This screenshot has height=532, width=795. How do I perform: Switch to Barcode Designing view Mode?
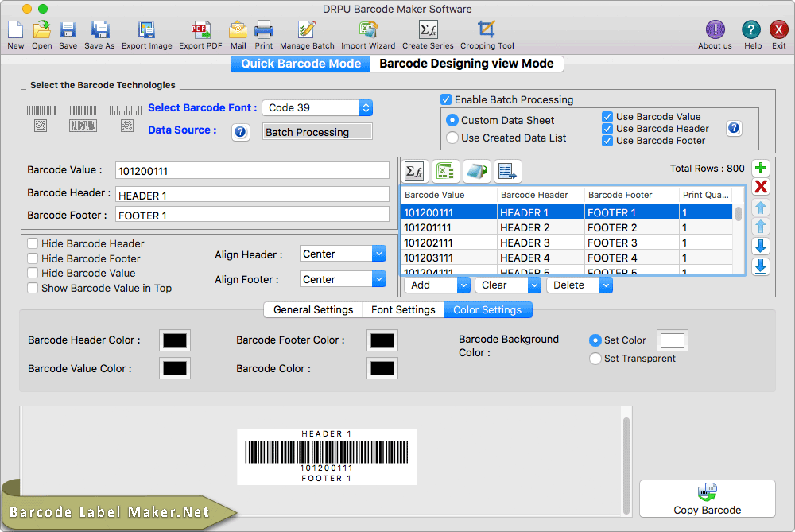(467, 64)
